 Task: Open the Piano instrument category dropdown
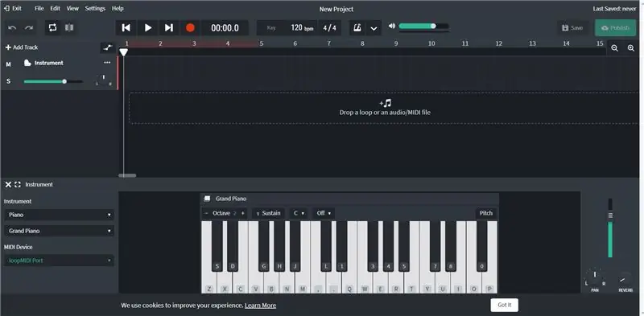tap(59, 215)
